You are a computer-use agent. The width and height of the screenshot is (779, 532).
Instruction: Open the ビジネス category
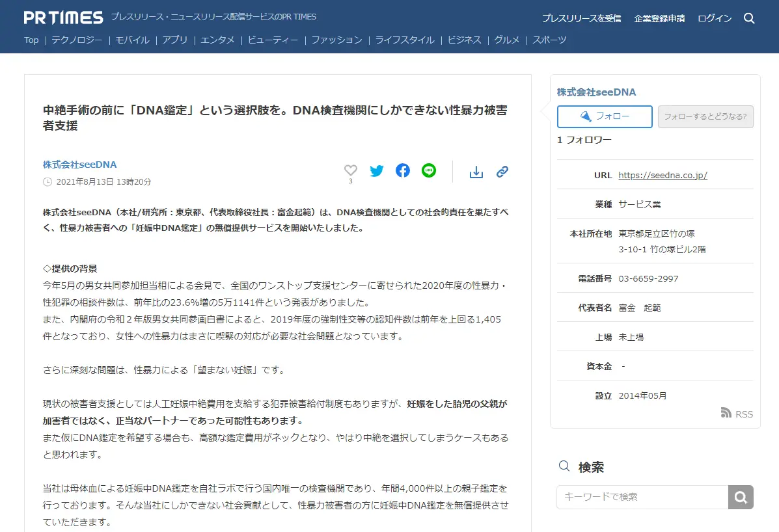465,40
